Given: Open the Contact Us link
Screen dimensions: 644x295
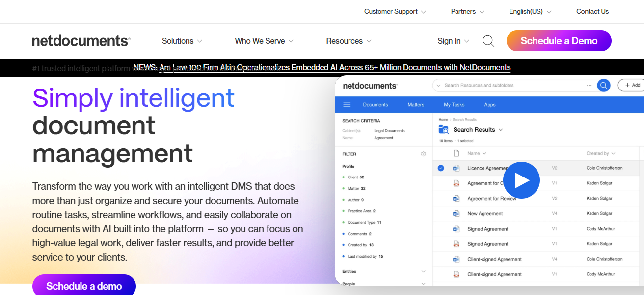Looking at the screenshot, I should pyautogui.click(x=592, y=12).
